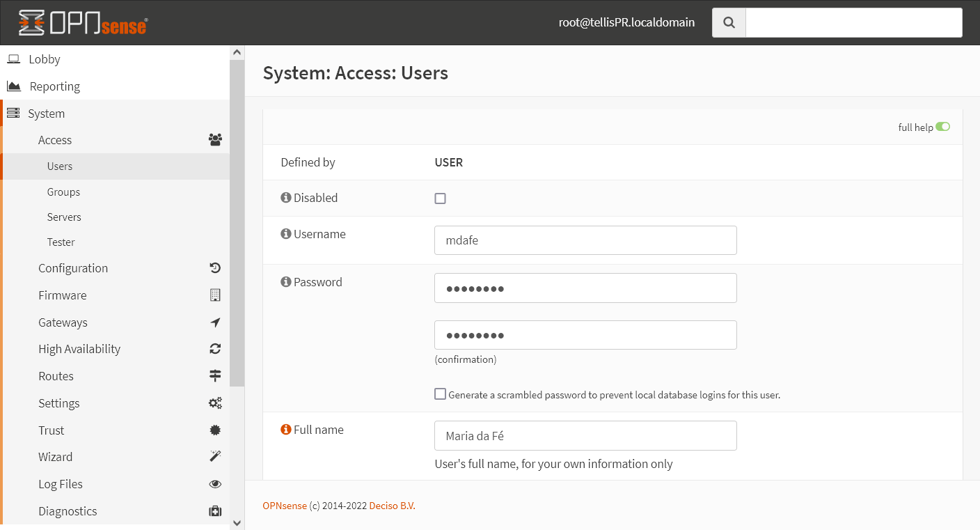Expand the Log Files submenu
The width and height of the screenshot is (980, 530).
[x=61, y=484]
